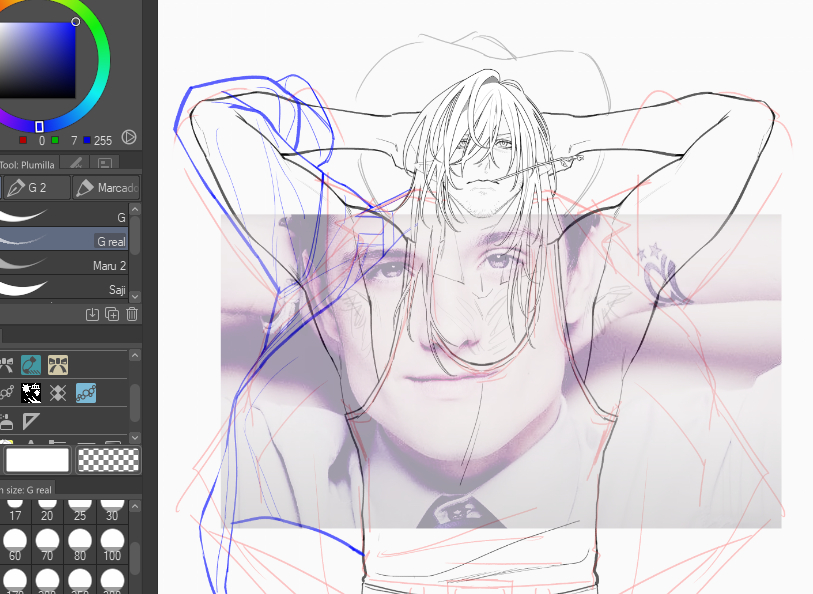
Task: Select the black-and-white spray pattern icon
Action: coord(31,393)
